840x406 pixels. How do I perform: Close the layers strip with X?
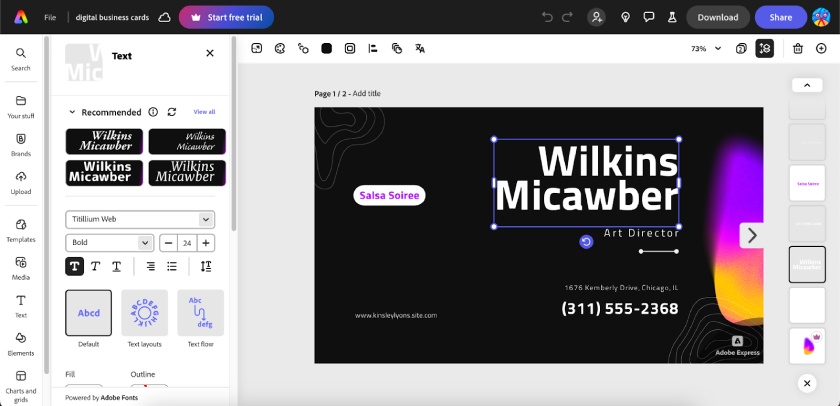pos(807,383)
